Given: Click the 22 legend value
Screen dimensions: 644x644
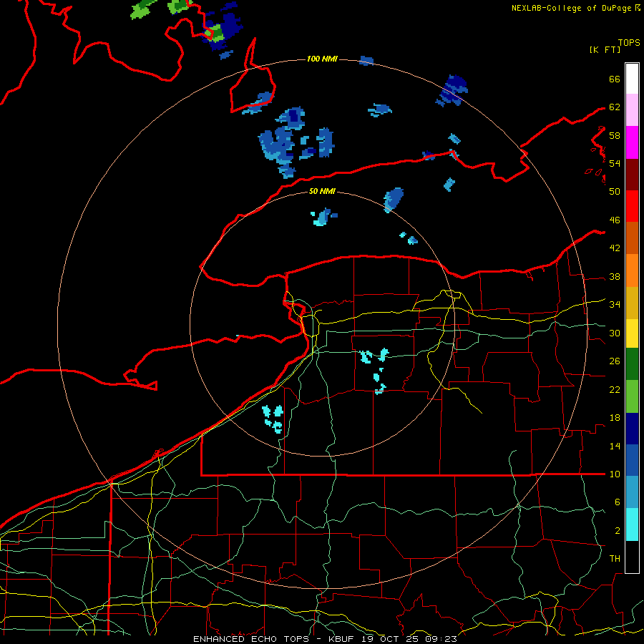Looking at the screenshot, I should pyautogui.click(x=615, y=390).
